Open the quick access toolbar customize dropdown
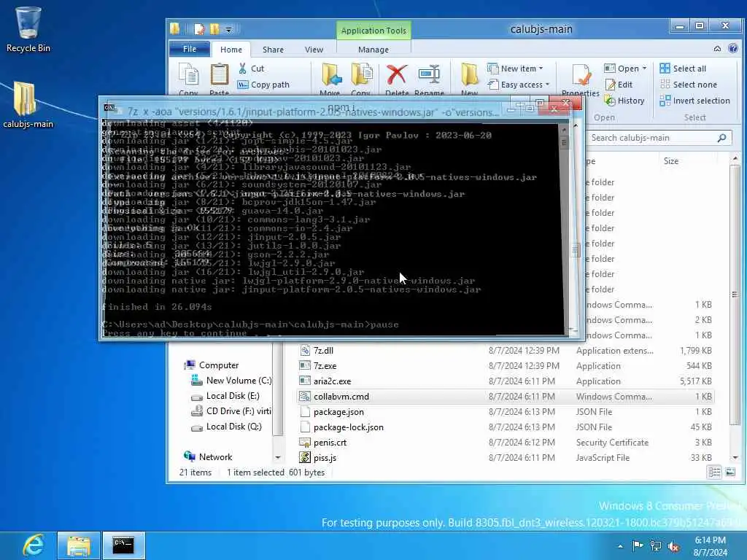Image resolution: width=747 pixels, height=560 pixels. pyautogui.click(x=228, y=30)
